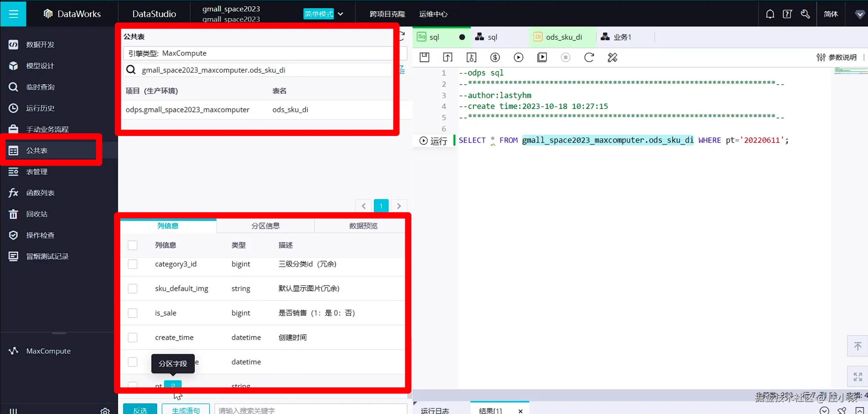Open the 结果[1] results tab
The width and height of the screenshot is (868, 414).
tap(491, 410)
